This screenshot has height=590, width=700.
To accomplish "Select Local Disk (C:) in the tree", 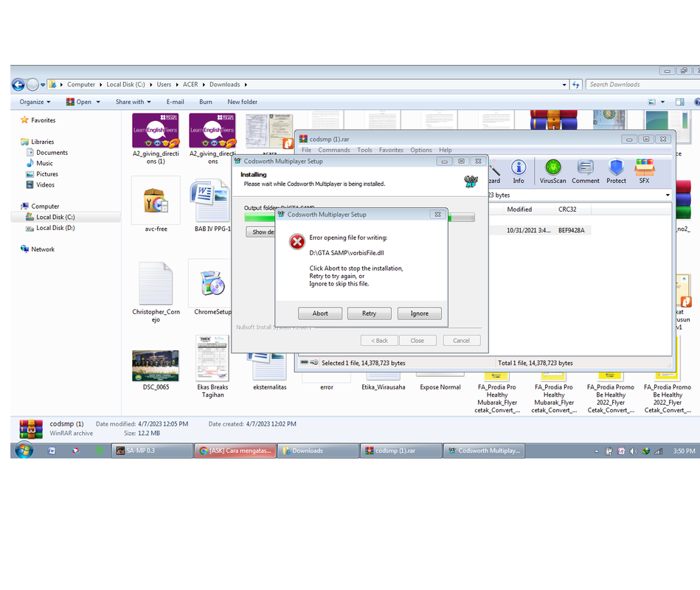I will tap(55, 217).
